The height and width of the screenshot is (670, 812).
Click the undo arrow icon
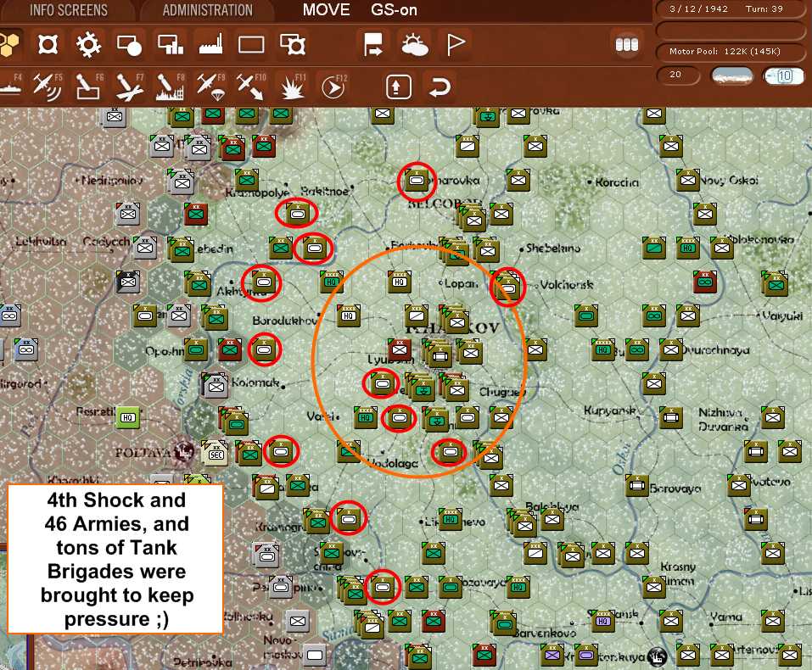point(440,87)
